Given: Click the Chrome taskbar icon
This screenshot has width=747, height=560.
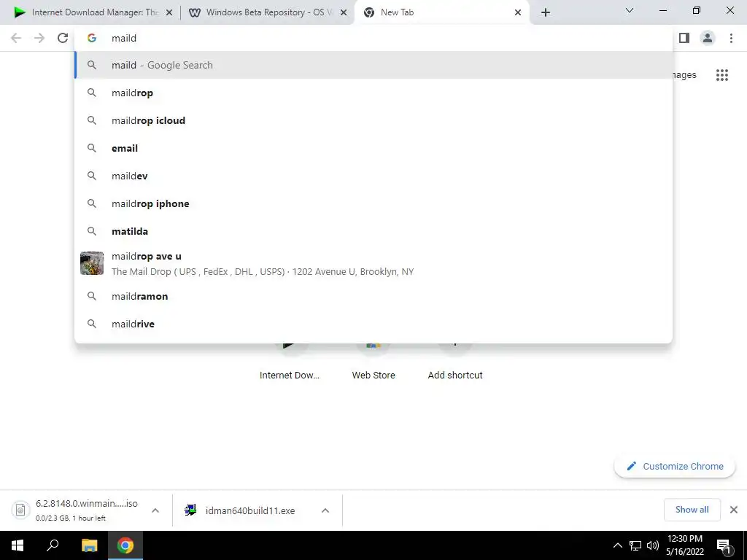Looking at the screenshot, I should click(125, 545).
